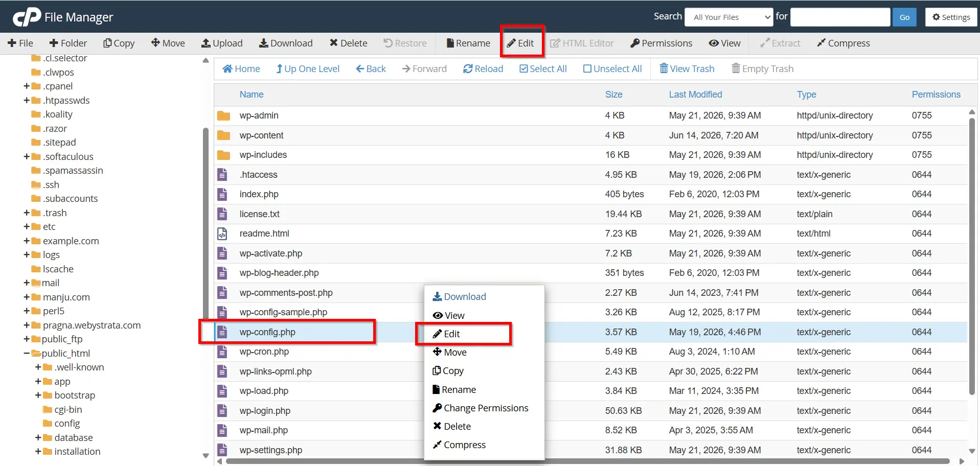Expand the .htpasswds tree folder
Image resolution: width=980 pixels, height=466 pixels.
[x=27, y=101]
